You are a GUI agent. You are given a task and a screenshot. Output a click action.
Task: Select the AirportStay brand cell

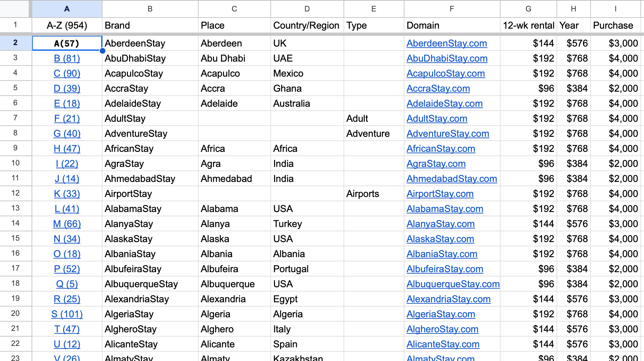click(x=150, y=194)
